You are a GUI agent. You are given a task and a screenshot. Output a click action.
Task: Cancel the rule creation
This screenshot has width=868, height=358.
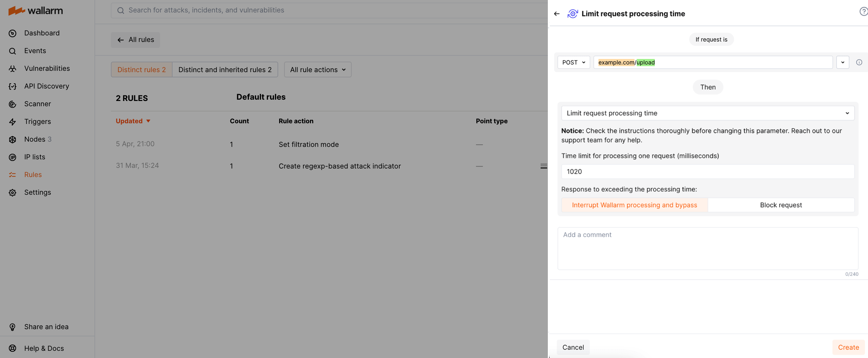[573, 347]
